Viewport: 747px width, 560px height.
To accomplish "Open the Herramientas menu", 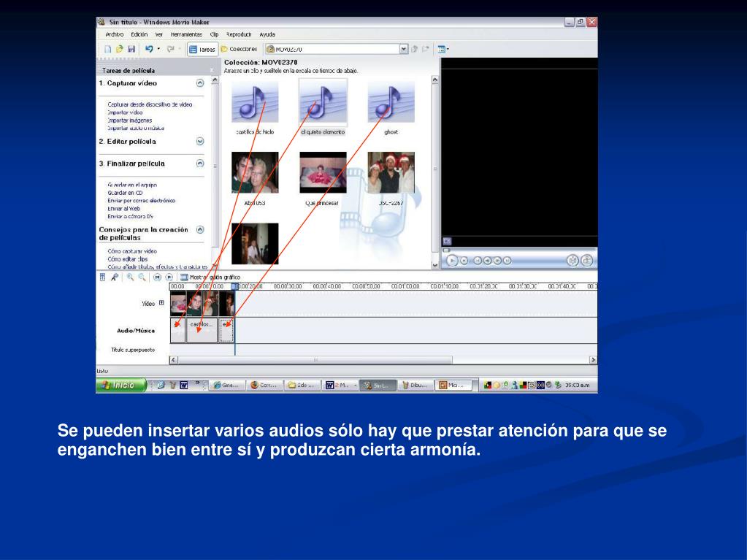I will tap(186, 34).
